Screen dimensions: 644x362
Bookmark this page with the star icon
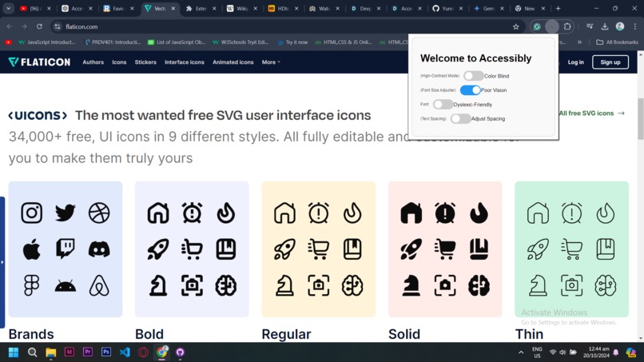(516, 26)
